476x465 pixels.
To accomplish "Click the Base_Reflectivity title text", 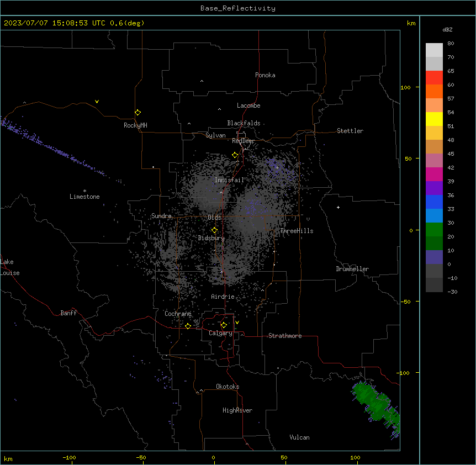I will (x=238, y=8).
